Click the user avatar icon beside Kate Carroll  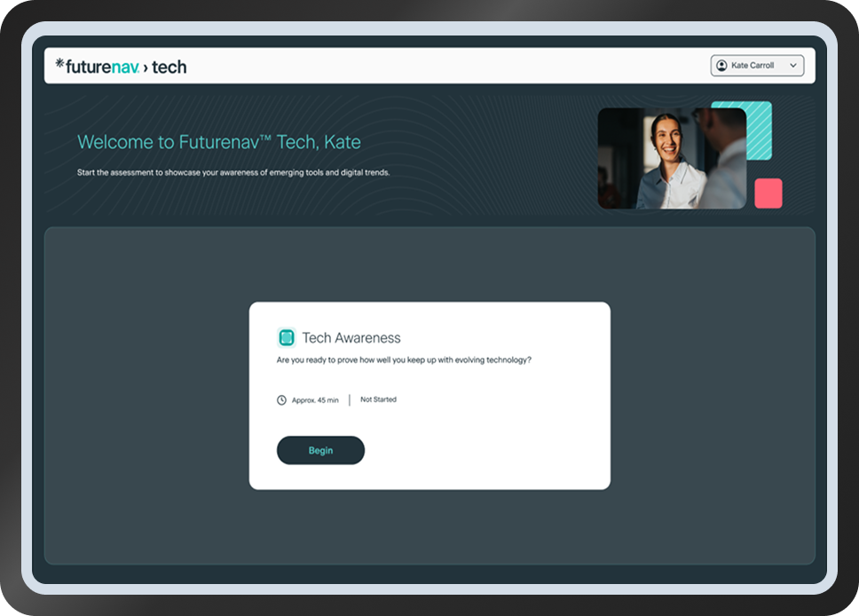coord(721,66)
